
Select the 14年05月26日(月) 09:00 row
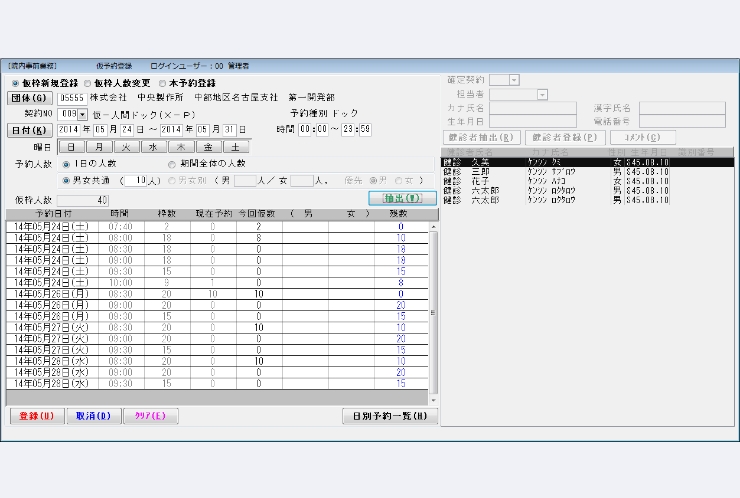217,305
